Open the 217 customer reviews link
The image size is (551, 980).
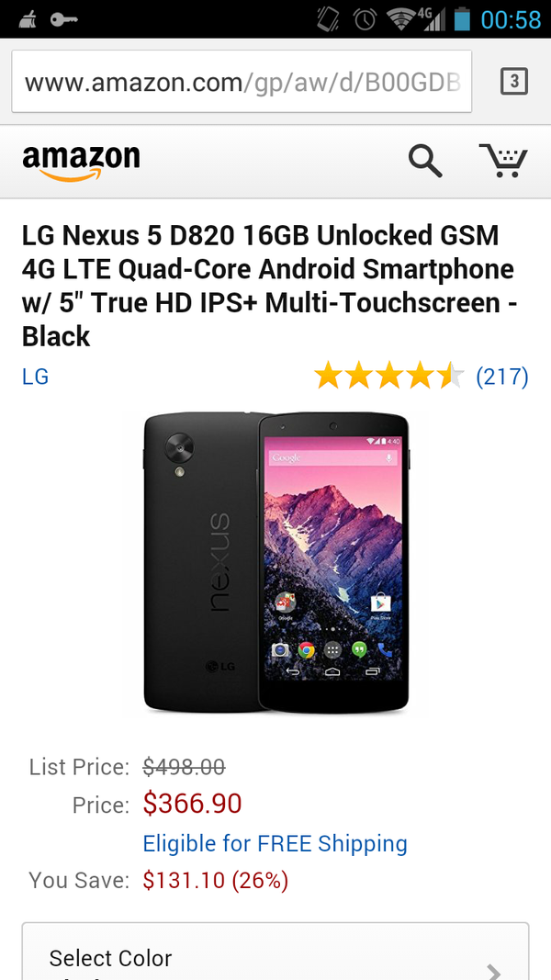point(502,377)
